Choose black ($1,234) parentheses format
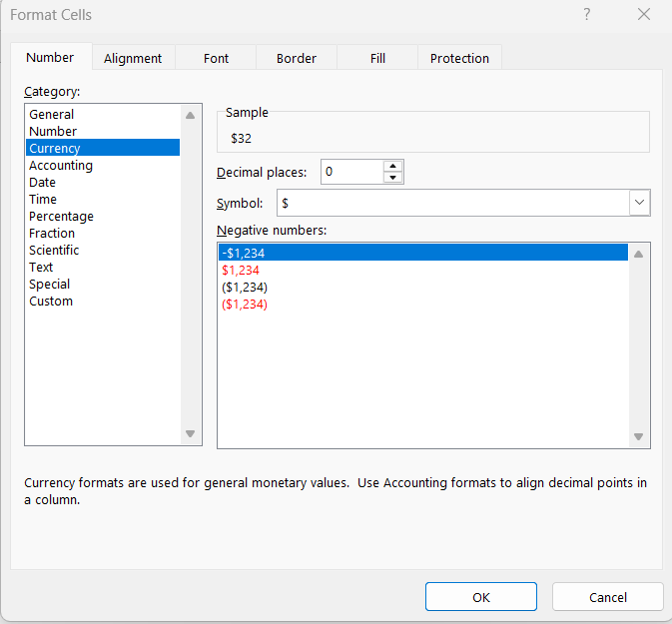This screenshot has height=624, width=672. click(x=245, y=288)
